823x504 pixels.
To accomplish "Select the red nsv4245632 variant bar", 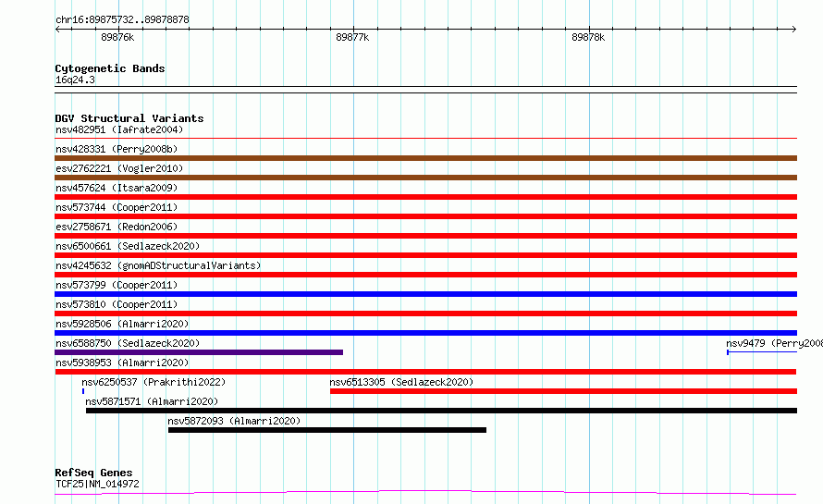I will tap(425, 275).
